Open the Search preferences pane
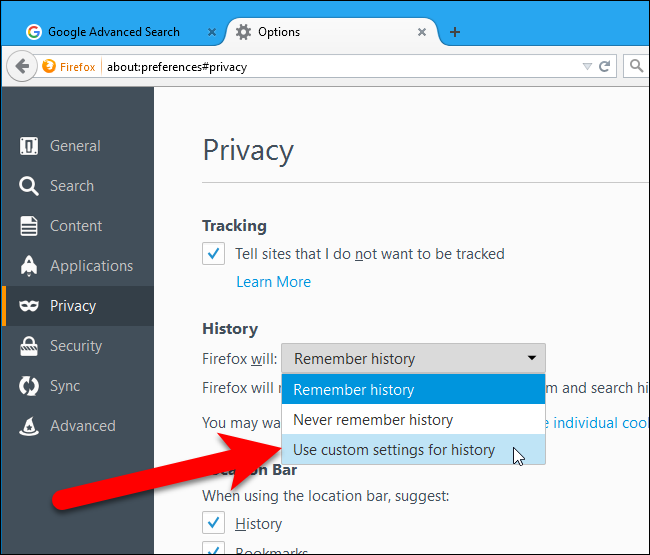This screenshot has width=650, height=555. point(77,186)
